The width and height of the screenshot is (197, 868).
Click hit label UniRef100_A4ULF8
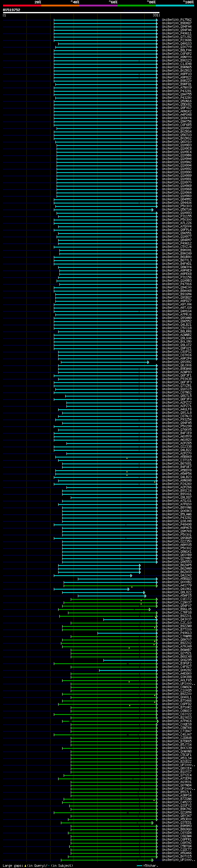click(x=176, y=410)
